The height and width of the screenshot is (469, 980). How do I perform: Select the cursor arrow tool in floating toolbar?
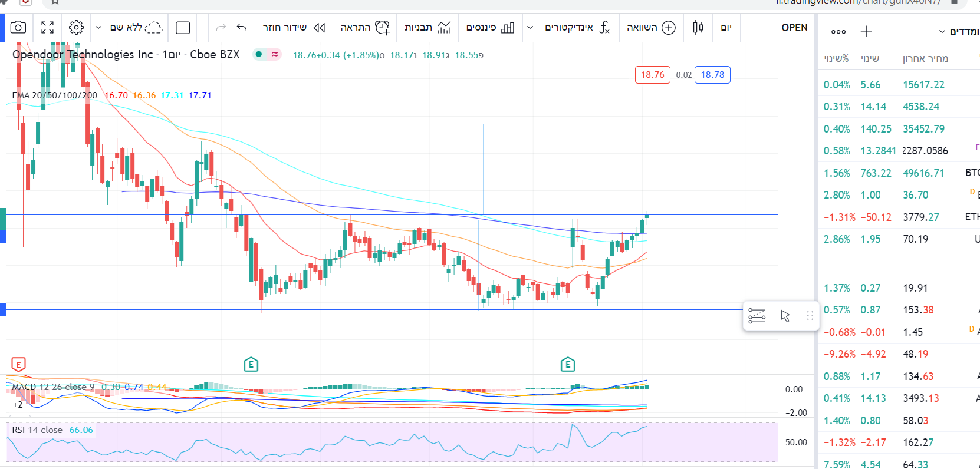tap(785, 316)
